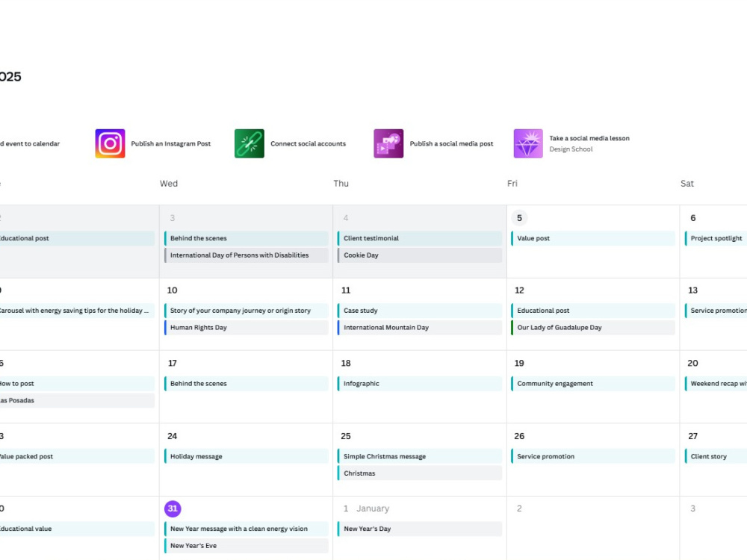747x560 pixels.
Task: Select date 25 in the calendar
Action: click(346, 436)
